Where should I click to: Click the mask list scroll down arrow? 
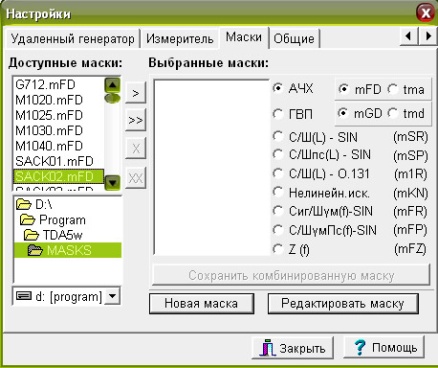[112, 182]
